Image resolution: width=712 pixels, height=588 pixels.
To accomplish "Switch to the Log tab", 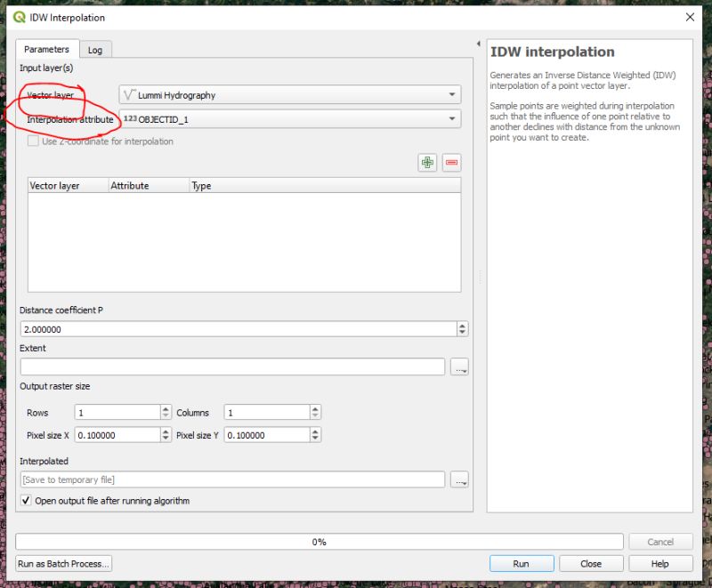I will pyautogui.click(x=95, y=49).
